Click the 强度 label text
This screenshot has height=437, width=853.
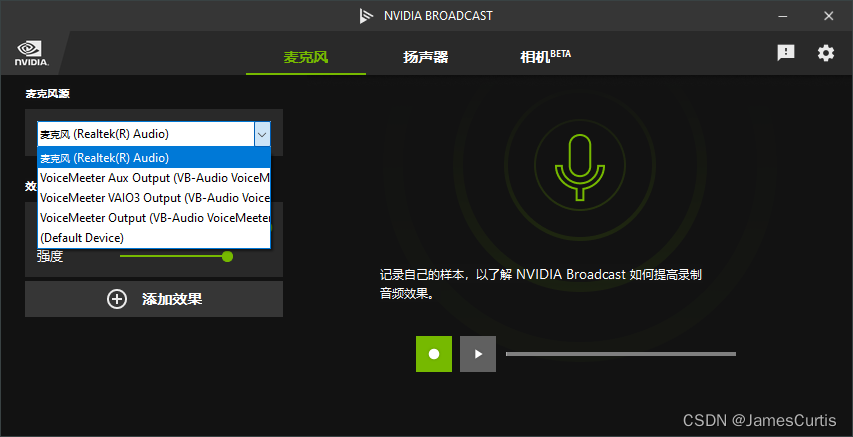tap(50, 256)
